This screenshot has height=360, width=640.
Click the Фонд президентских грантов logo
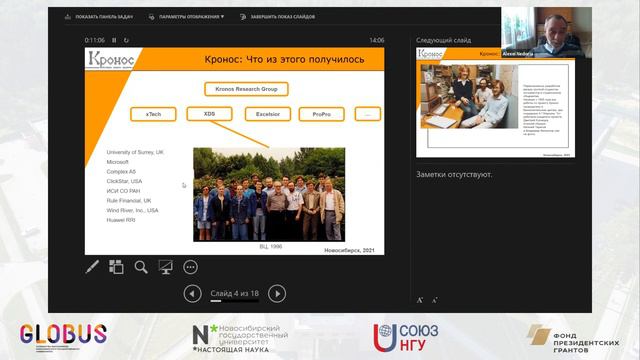pos(573,339)
